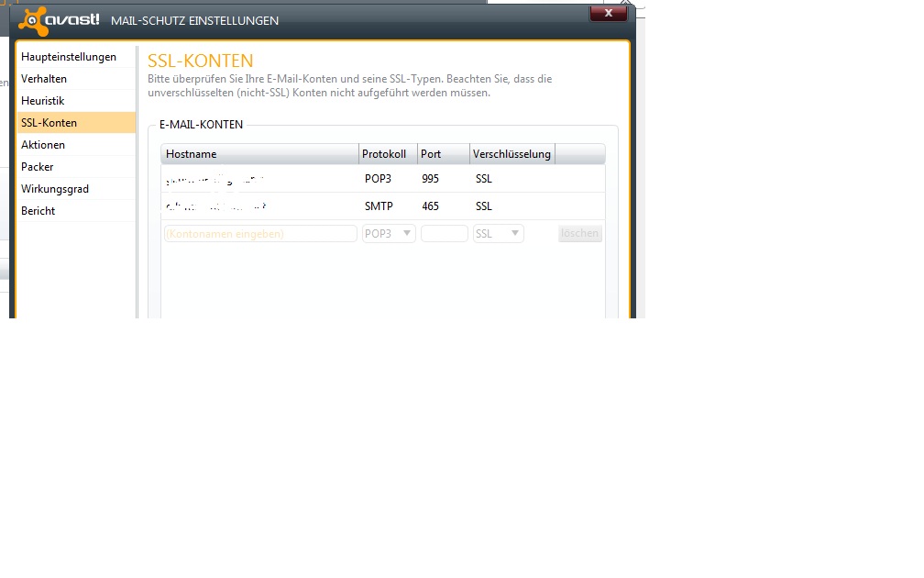The height and width of the screenshot is (578, 924).
Task: Click the port value 995
Action: click(430, 179)
